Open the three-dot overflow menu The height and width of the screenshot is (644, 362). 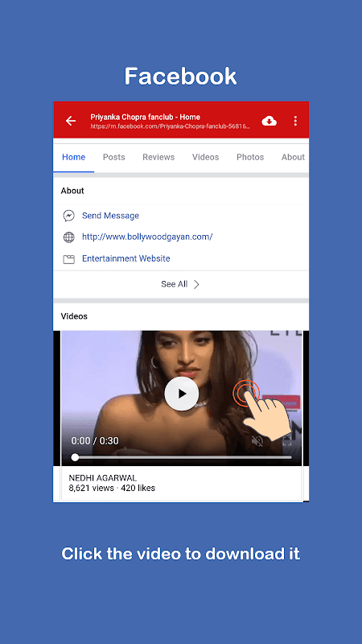click(x=295, y=121)
